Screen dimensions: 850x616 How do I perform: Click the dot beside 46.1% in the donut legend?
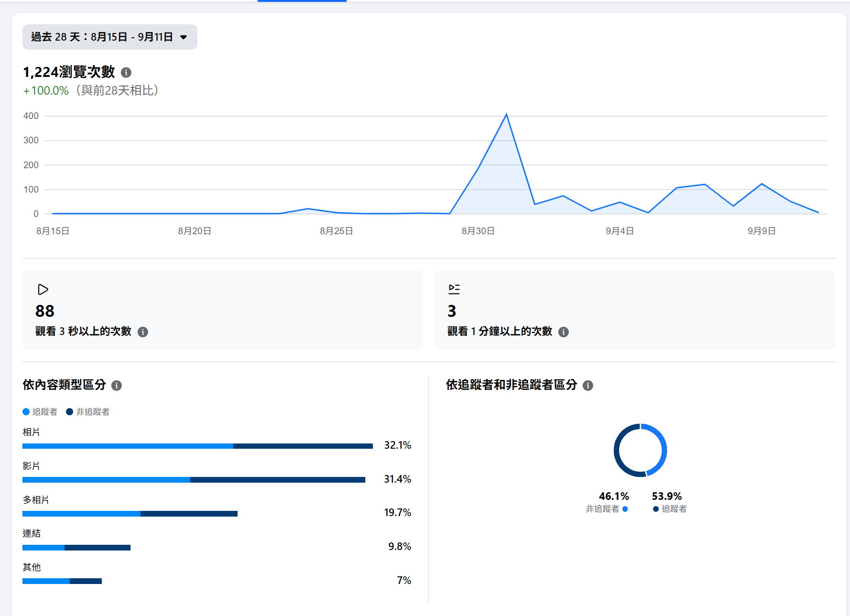[625, 509]
